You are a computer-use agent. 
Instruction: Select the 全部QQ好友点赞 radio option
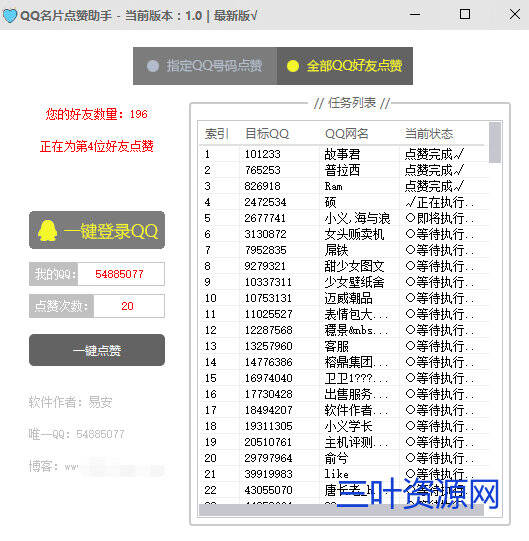click(345, 66)
